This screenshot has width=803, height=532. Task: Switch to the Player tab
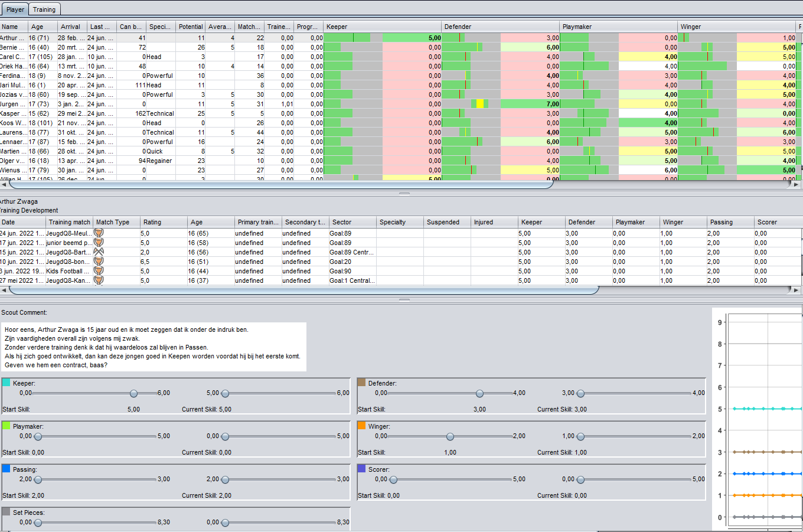[15, 9]
